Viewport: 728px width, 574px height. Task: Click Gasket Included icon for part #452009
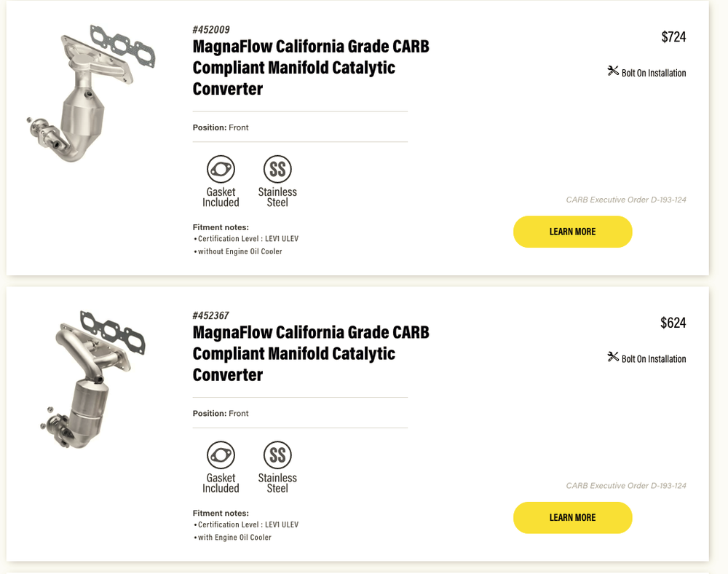click(x=221, y=169)
